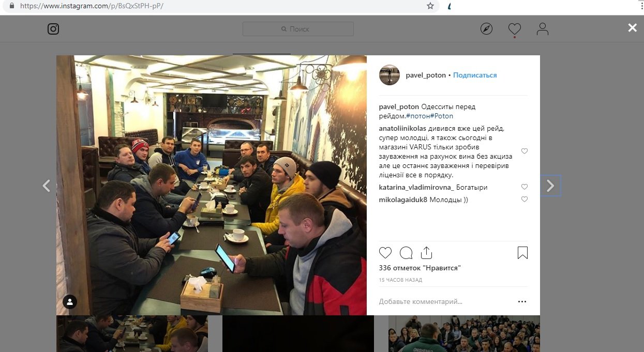Open the three-dot more options menu
Screen dimensions: 644x352
(x=522, y=301)
